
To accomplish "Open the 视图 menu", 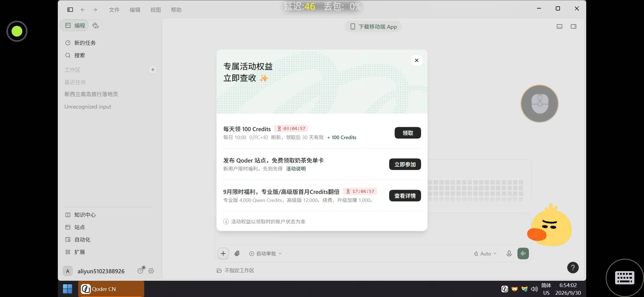I will pos(155,10).
